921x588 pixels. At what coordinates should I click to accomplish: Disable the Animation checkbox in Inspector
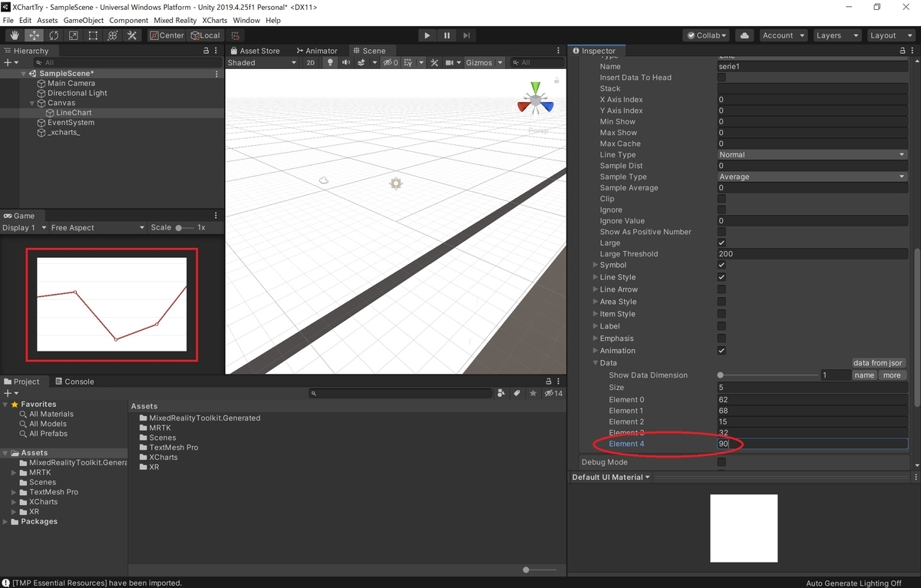tap(721, 350)
